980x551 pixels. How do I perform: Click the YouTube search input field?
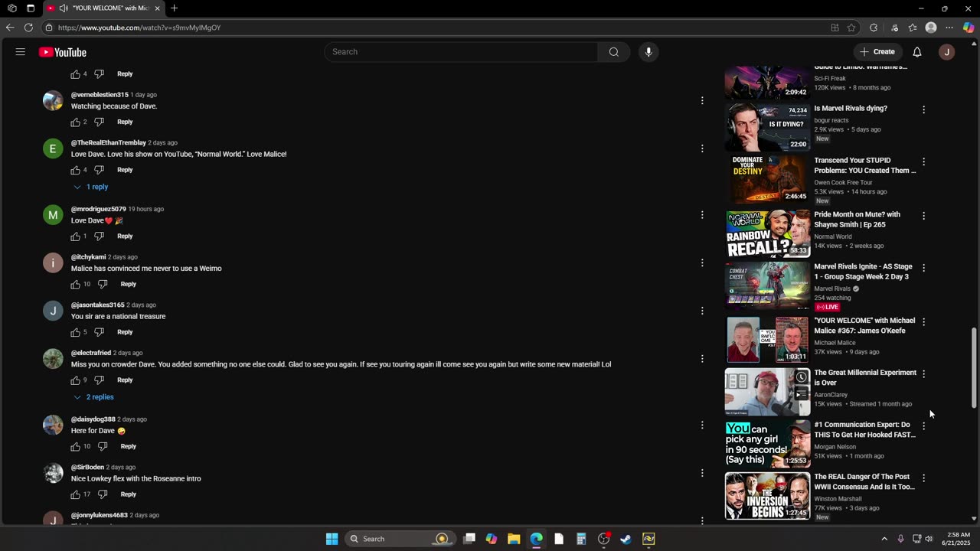coord(461,52)
